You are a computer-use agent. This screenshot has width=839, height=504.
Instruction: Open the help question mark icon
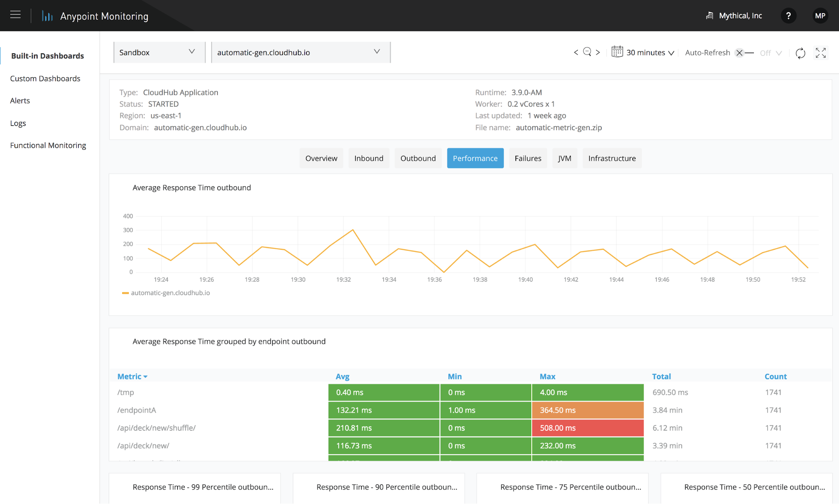click(x=789, y=15)
